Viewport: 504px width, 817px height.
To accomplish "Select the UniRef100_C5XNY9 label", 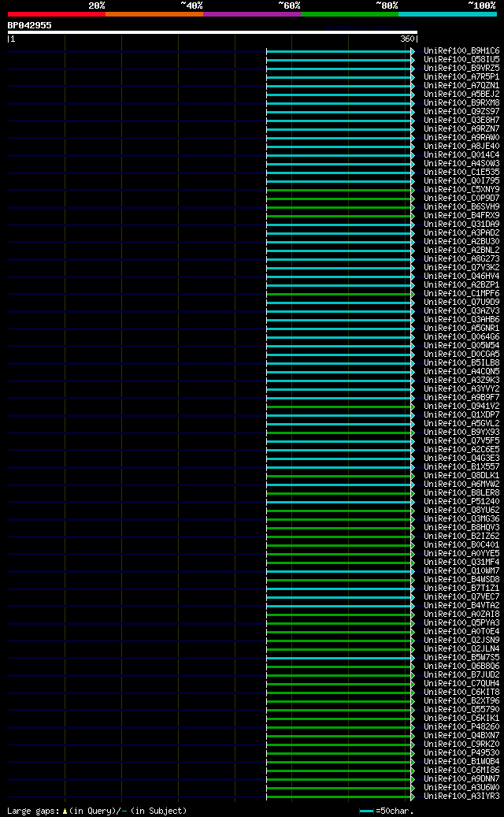I will (461, 190).
